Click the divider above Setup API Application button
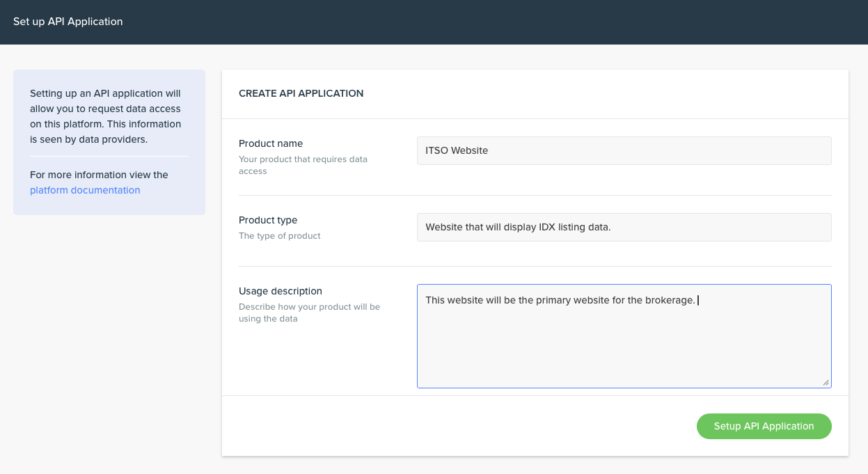The width and height of the screenshot is (868, 474). click(x=535, y=395)
